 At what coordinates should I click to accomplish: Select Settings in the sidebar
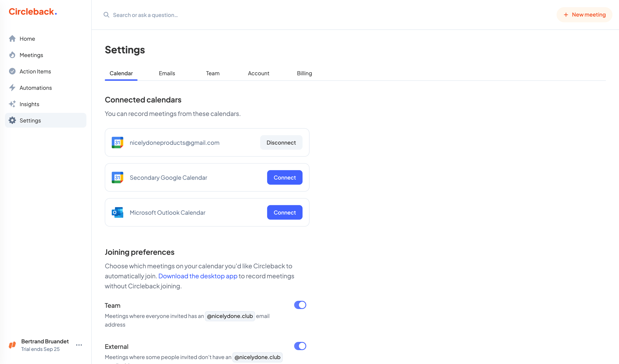coord(46,120)
